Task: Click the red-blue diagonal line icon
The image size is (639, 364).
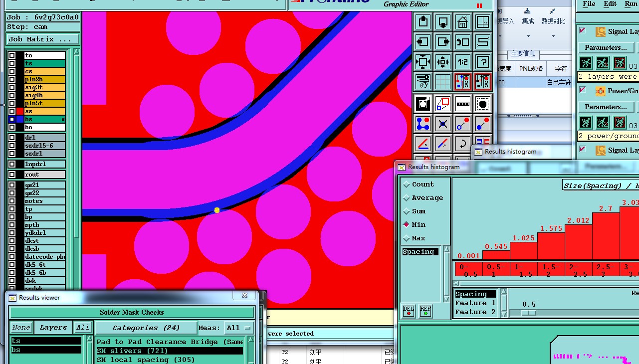Action: (x=443, y=144)
